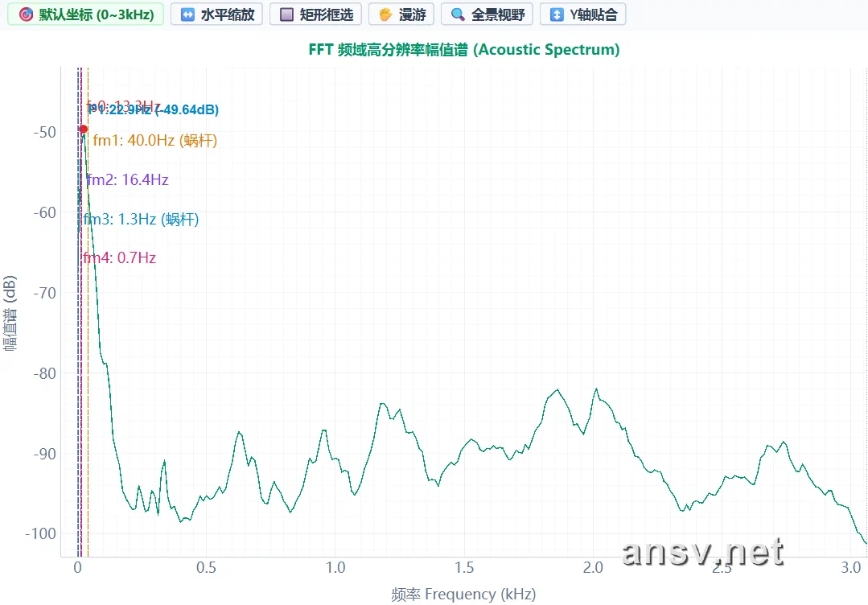
Task: Click the -90 dB y-axis tick label
Action: click(x=44, y=454)
